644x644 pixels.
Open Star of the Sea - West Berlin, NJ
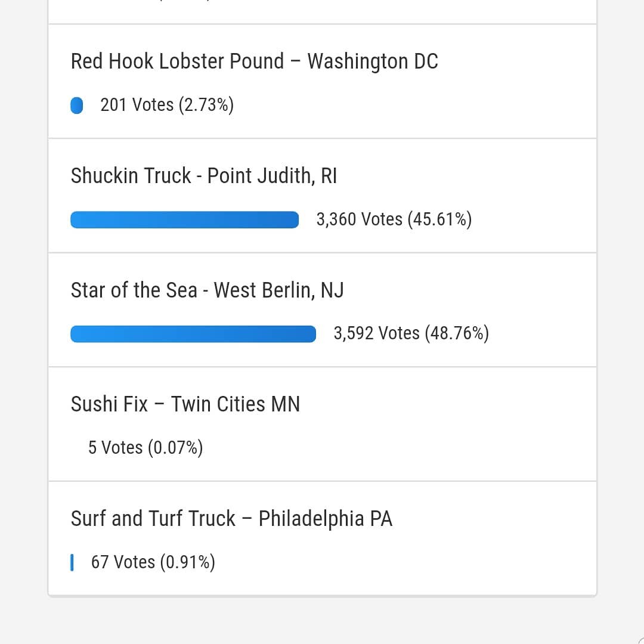[x=207, y=290]
